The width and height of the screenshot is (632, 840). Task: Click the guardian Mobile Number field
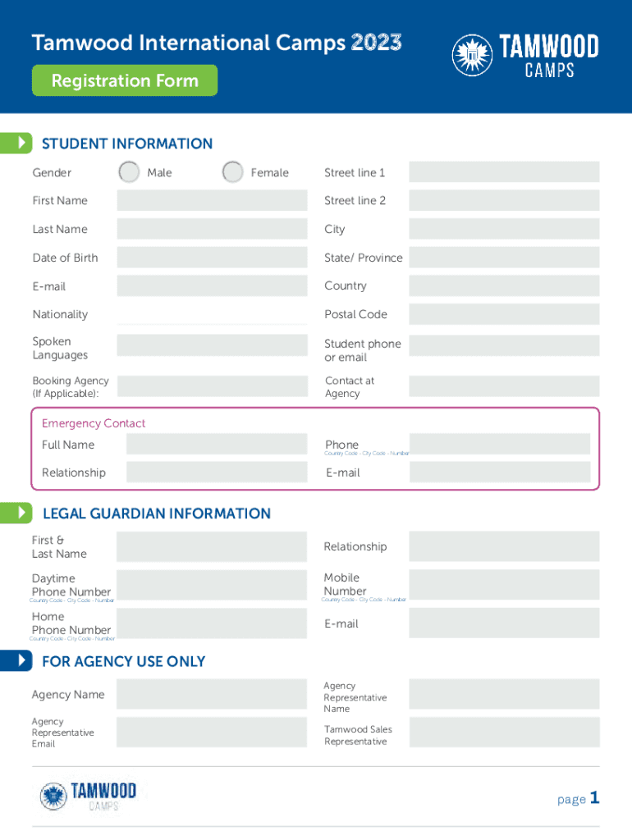coord(504,584)
